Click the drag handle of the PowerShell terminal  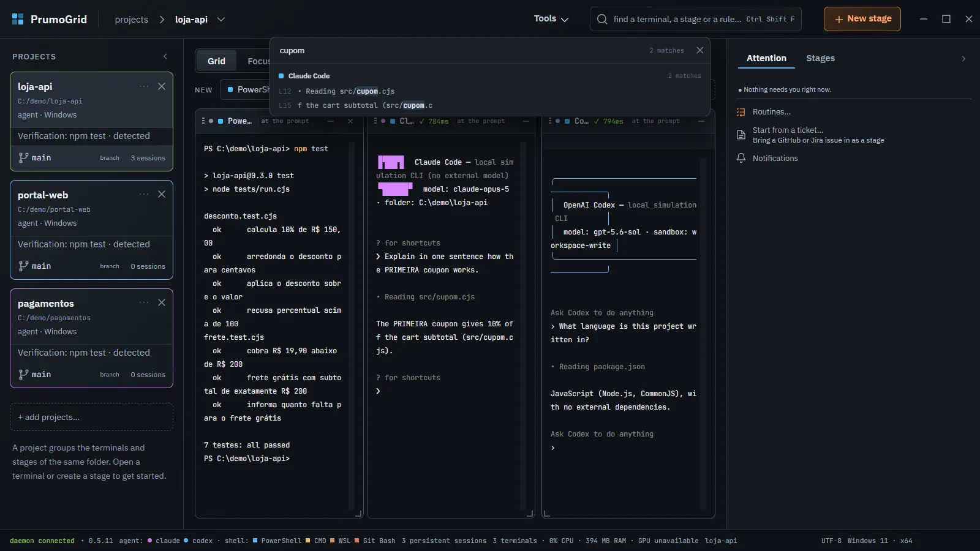(x=203, y=121)
